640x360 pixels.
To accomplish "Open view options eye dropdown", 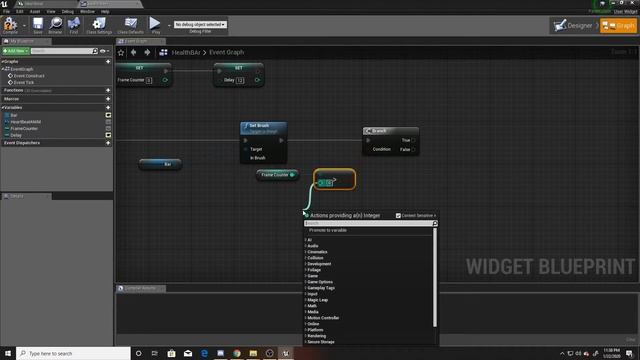I will pyautogui.click(x=104, y=51).
